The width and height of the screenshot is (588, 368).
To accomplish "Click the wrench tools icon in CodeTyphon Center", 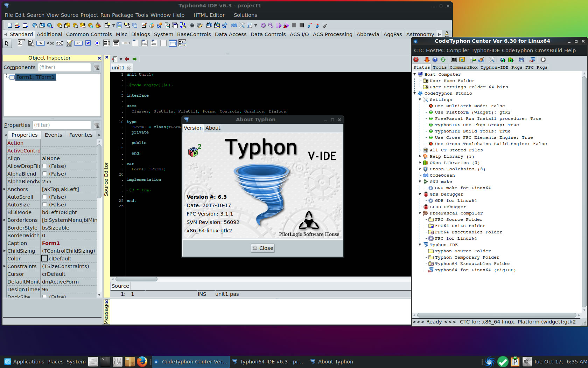I will click(x=492, y=60).
